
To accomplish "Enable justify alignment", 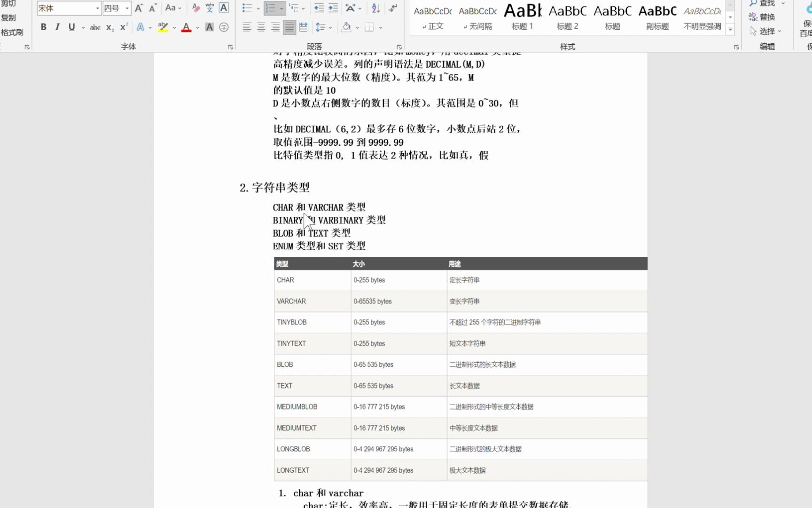I will 289,27.
